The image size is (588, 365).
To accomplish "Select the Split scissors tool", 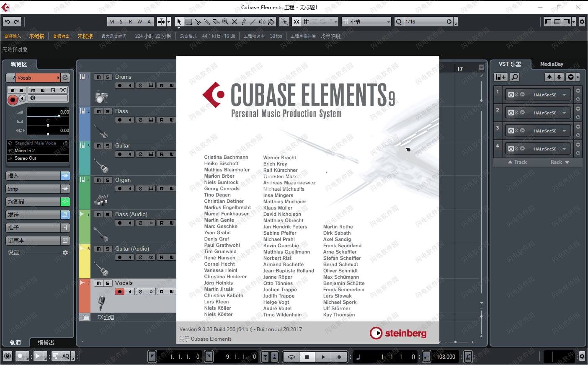I will point(198,22).
